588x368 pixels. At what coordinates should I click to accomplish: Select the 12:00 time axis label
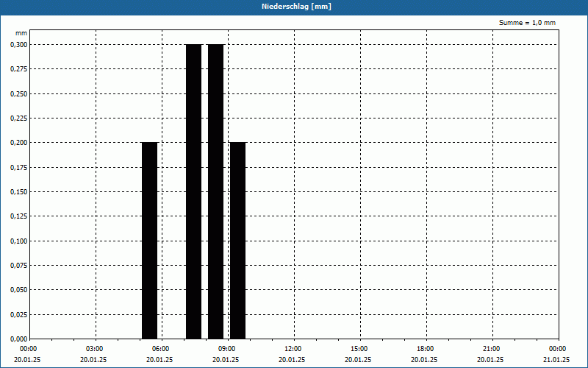(293, 349)
